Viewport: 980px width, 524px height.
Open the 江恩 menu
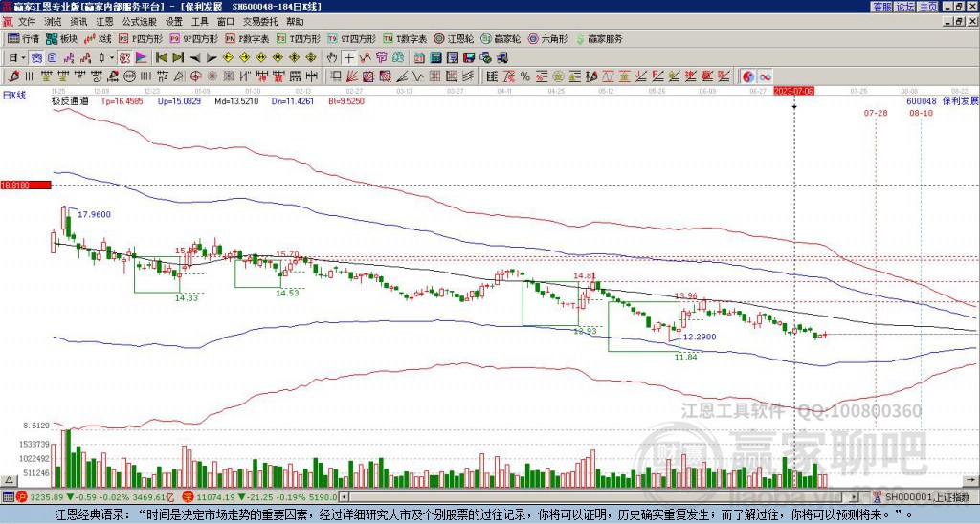point(105,22)
